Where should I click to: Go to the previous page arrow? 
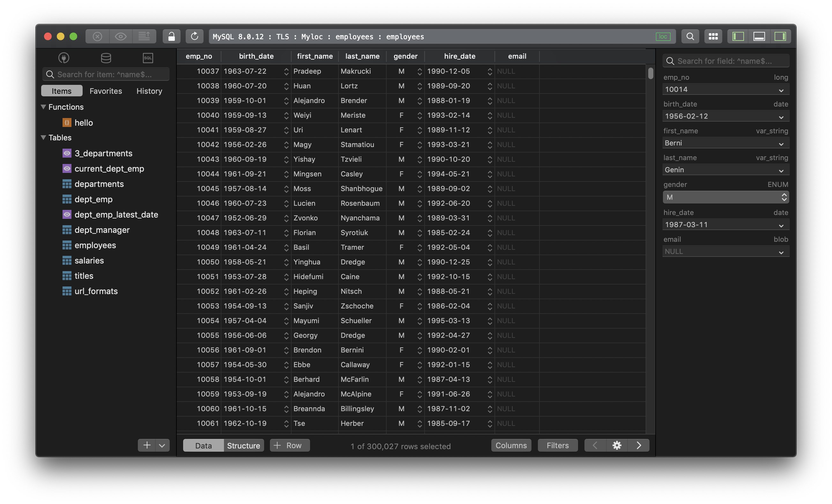click(x=595, y=445)
